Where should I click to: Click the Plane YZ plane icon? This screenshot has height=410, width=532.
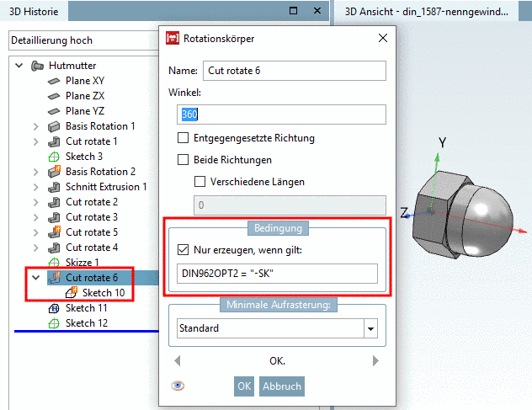(x=54, y=111)
